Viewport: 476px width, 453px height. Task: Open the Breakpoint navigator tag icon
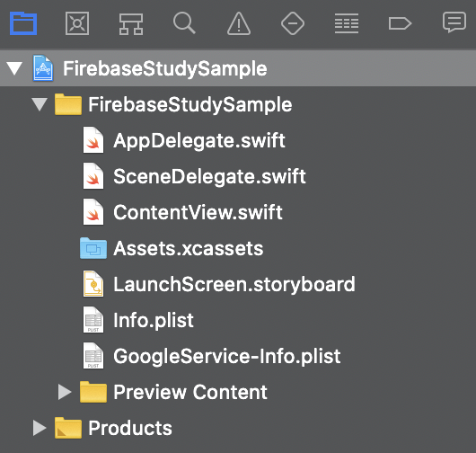[400, 23]
